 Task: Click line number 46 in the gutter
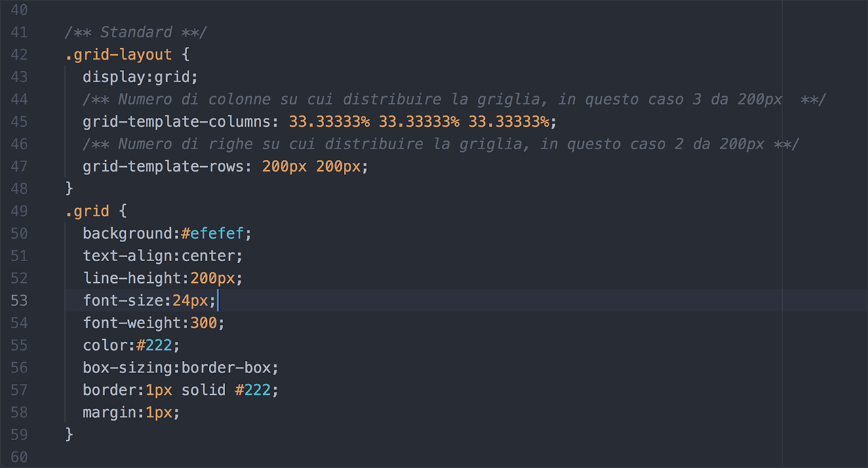[x=20, y=144]
